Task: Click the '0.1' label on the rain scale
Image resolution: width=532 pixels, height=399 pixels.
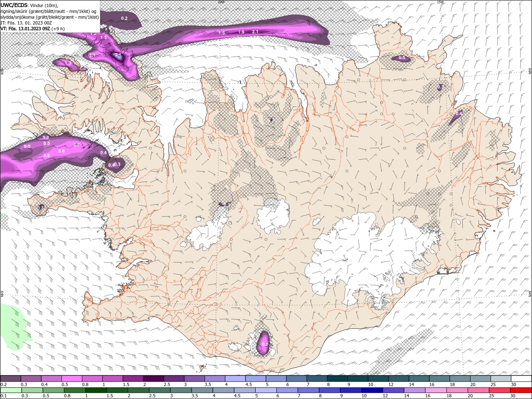Action: click(4, 396)
